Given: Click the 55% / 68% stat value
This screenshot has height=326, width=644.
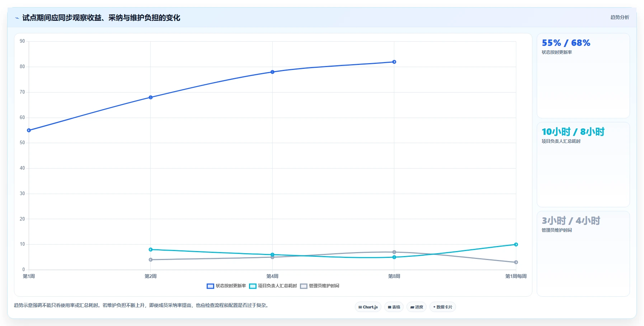Looking at the screenshot, I should click(566, 43).
